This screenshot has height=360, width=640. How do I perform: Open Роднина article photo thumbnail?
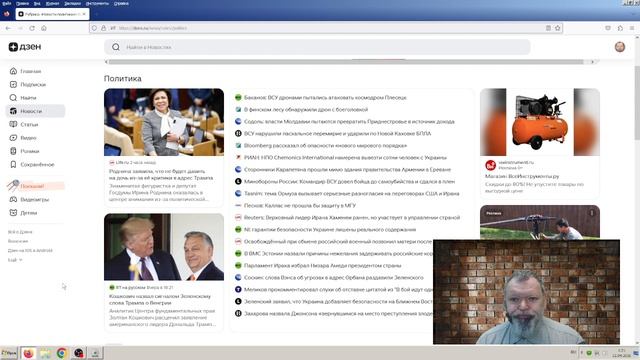tap(164, 122)
